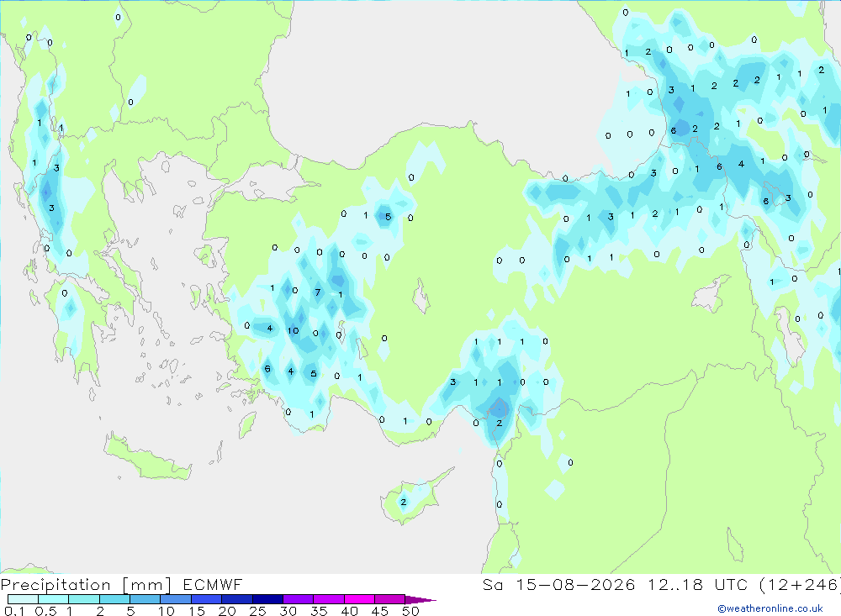Click the "Precipitation [mm]" title text

coord(86,585)
